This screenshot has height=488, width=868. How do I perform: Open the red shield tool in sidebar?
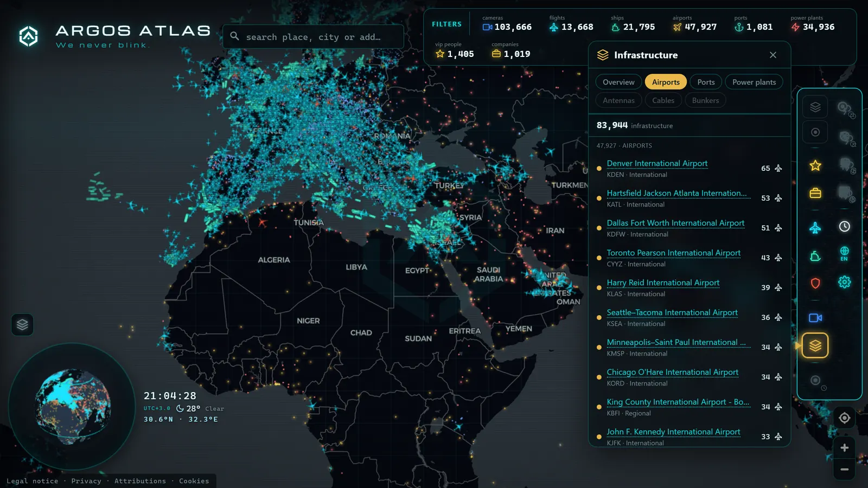point(815,283)
